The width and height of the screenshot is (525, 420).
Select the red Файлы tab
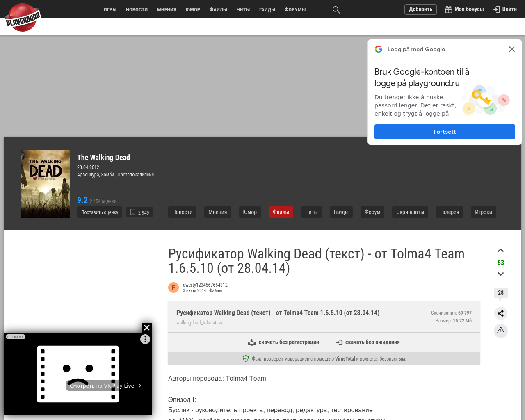click(x=281, y=212)
